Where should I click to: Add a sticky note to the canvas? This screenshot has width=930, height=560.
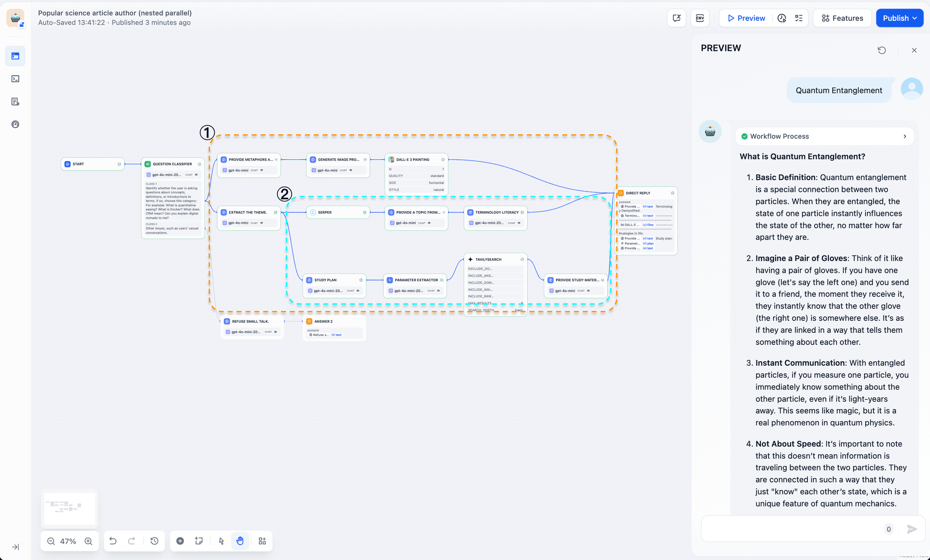(198, 541)
